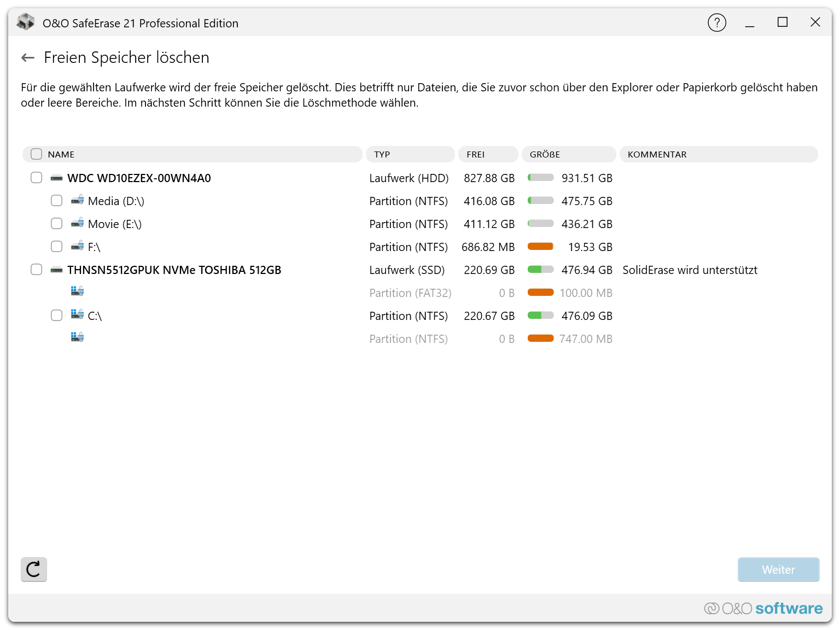Screen dimensions: 840x630
Task: Click the Media (D:\) partition icon
Action: click(77, 200)
